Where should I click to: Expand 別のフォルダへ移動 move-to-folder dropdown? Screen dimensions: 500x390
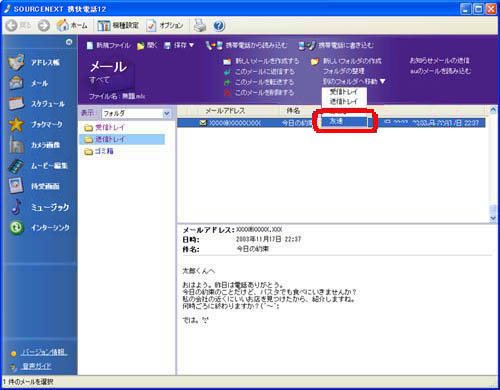point(354,81)
